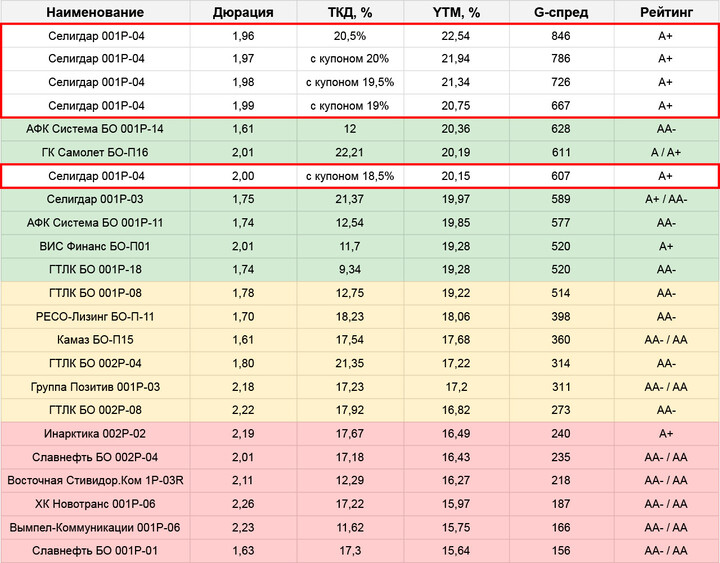720x563 pixels.
Task: Select Камаз БО-П15 name cell
Action: click(95, 340)
